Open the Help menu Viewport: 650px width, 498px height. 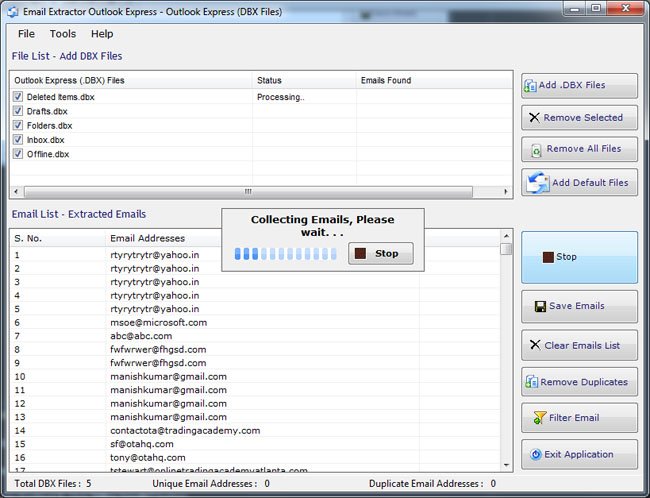tap(102, 34)
